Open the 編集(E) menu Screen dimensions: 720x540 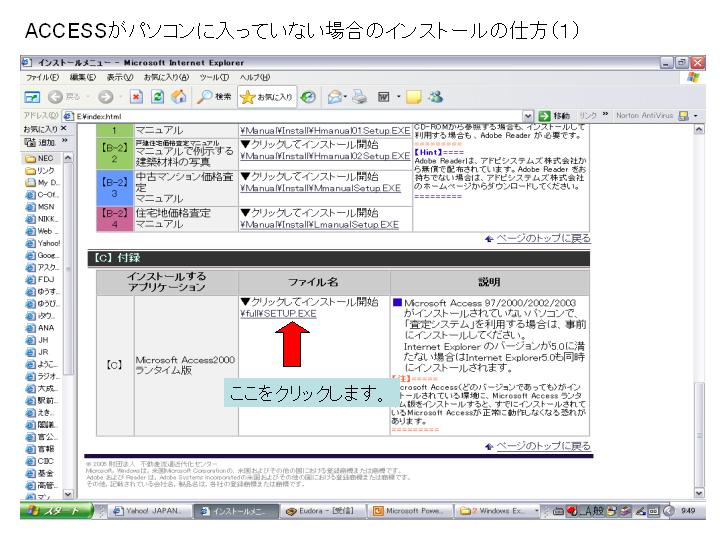point(83,77)
